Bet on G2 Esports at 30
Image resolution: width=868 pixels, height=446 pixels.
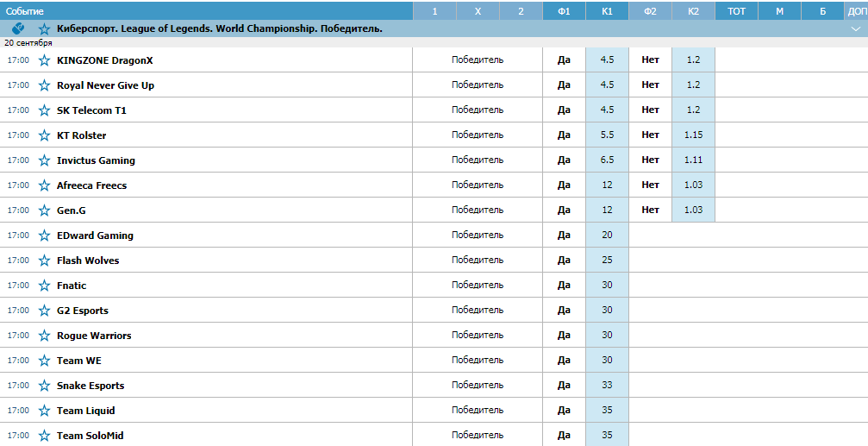[608, 310]
